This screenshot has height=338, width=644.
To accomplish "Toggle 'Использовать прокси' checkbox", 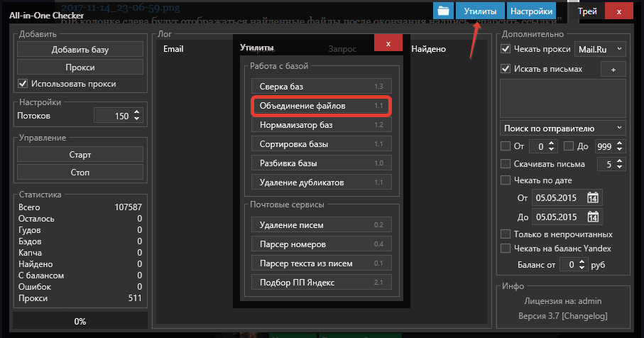I will pyautogui.click(x=23, y=84).
